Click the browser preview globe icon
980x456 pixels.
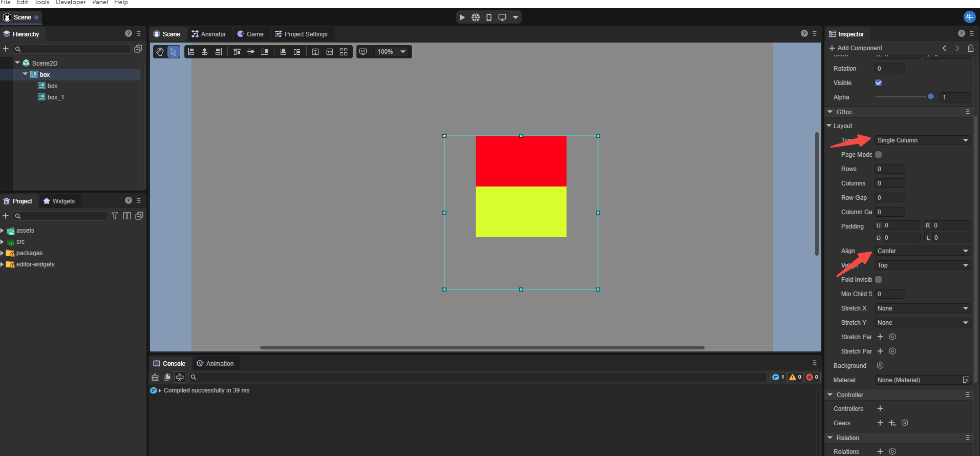click(x=476, y=17)
